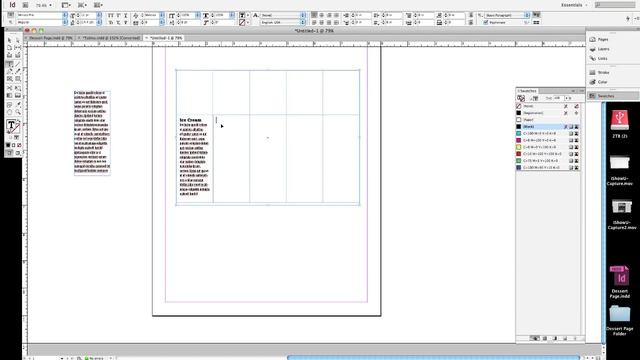Select the Type tool in the toolbox
The width and height of the screenshot is (640, 360).
pyautogui.click(x=9, y=64)
